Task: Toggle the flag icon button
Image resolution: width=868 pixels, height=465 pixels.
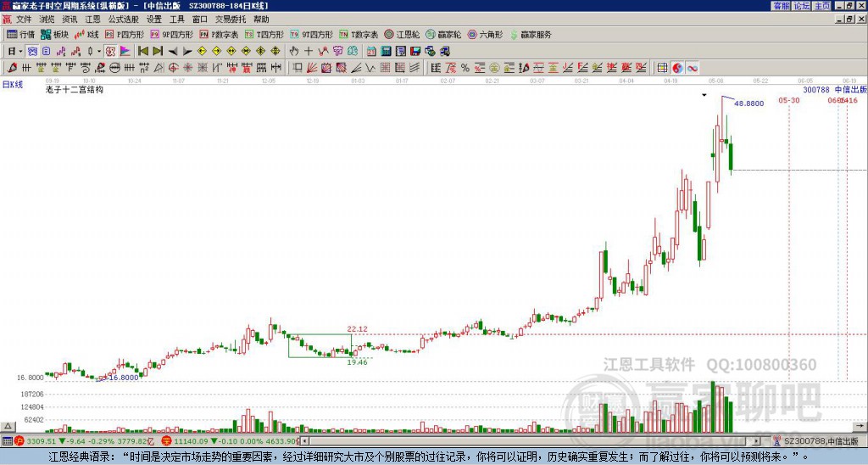Action: pos(125,51)
